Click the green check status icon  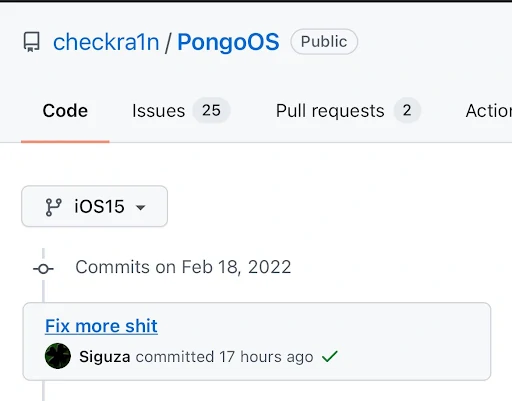point(330,356)
